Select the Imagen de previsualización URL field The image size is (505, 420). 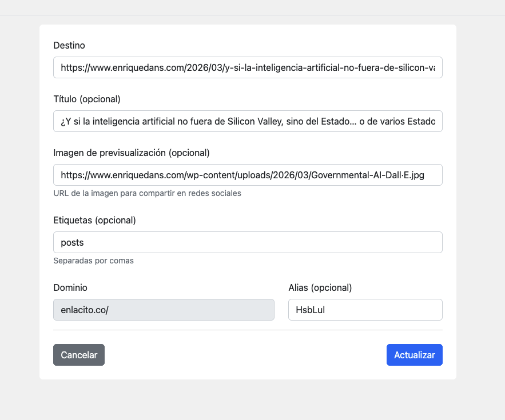point(247,175)
